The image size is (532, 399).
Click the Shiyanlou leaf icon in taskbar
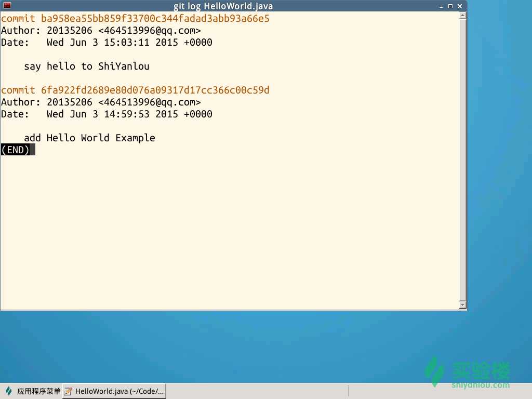pos(9,391)
